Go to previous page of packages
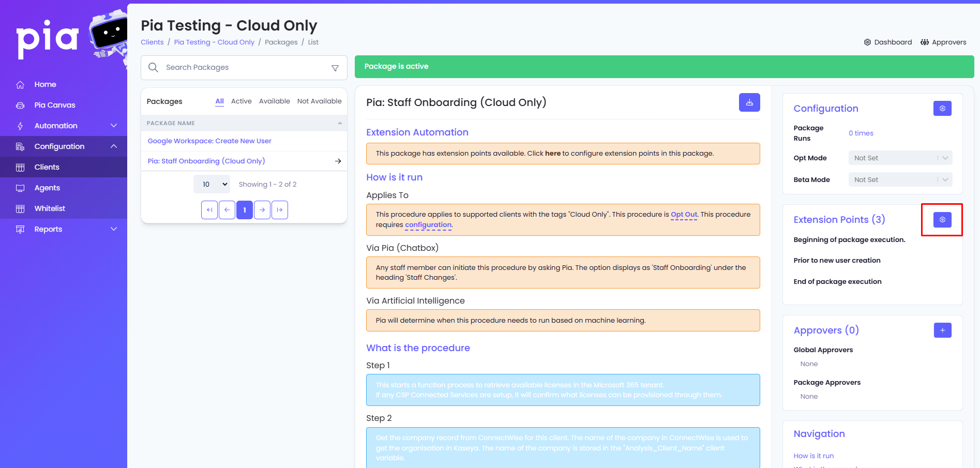Viewport: 980px width, 468px height. pos(227,210)
